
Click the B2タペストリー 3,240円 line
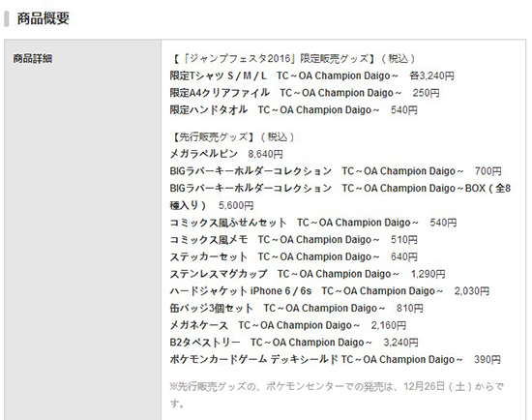(x=294, y=343)
